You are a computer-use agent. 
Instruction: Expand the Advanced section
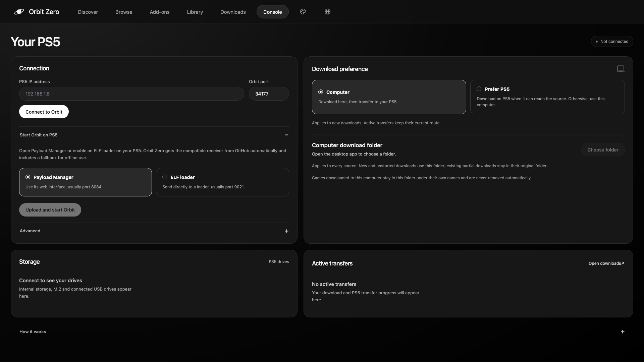coord(154,231)
